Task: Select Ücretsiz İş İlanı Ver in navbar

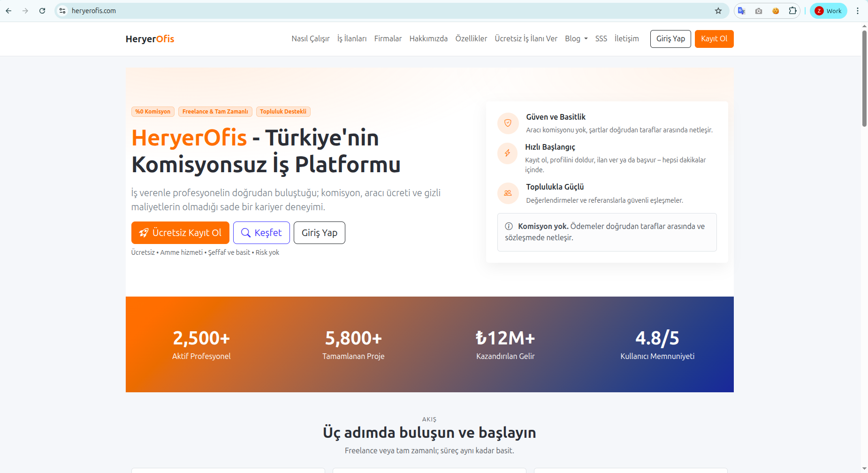Action: [x=526, y=38]
